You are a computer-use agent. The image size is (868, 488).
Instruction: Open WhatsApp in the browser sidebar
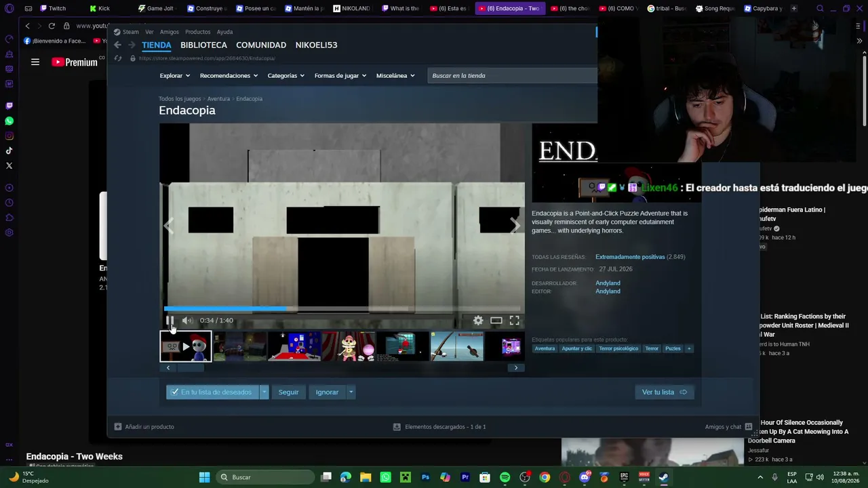click(9, 121)
